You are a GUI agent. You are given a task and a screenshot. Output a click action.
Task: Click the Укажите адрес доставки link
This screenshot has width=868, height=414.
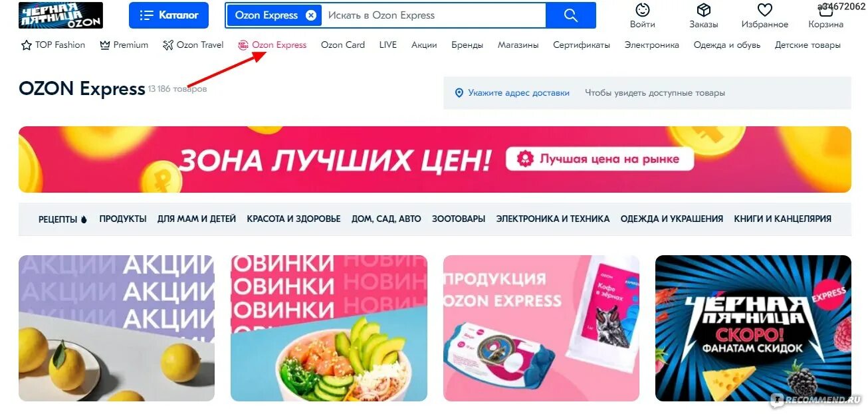[x=518, y=93]
